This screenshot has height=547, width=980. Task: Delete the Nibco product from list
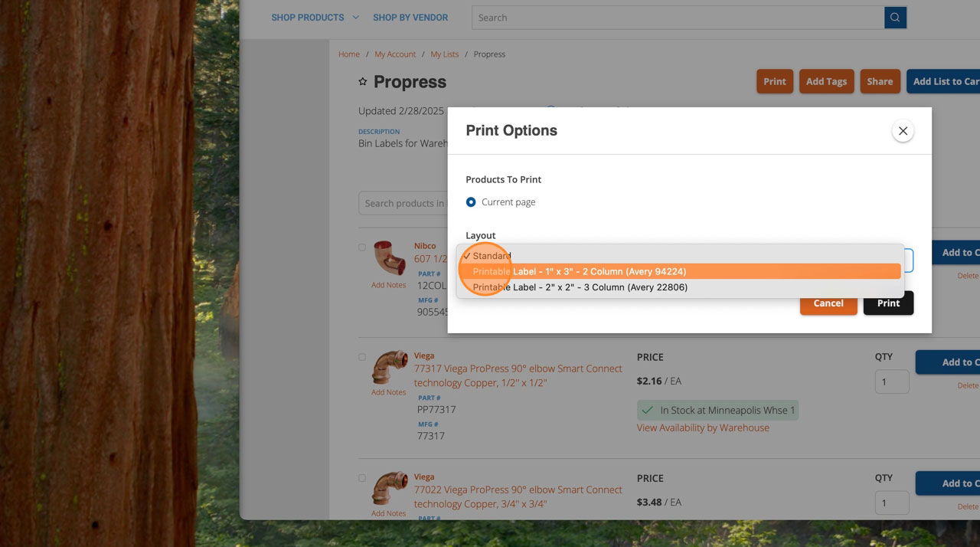(968, 276)
